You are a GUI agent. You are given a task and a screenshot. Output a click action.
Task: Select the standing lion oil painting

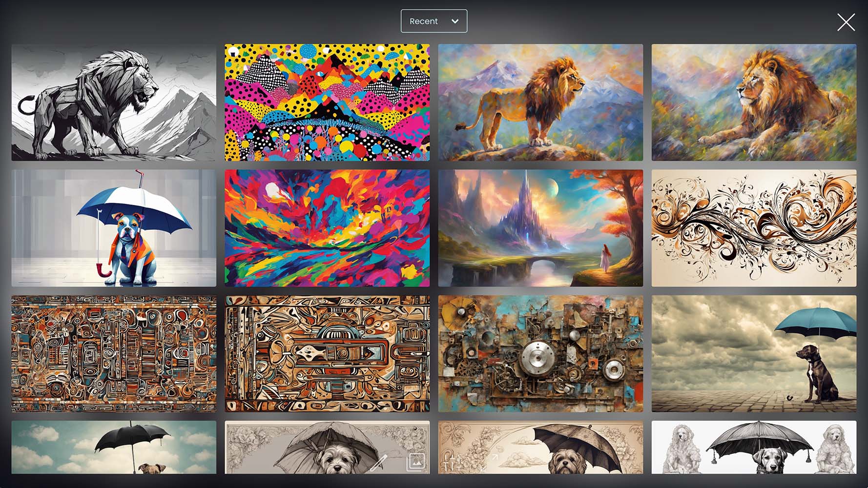(x=540, y=102)
